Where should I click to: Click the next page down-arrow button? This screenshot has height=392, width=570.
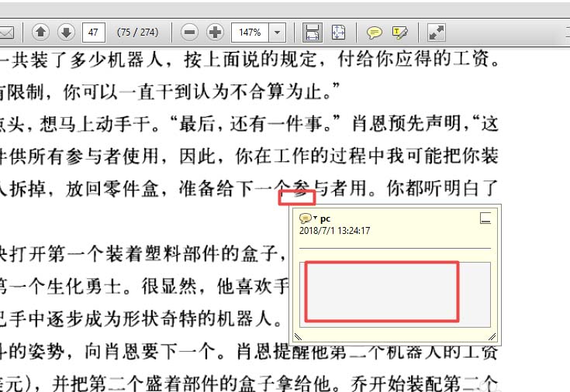(x=67, y=33)
